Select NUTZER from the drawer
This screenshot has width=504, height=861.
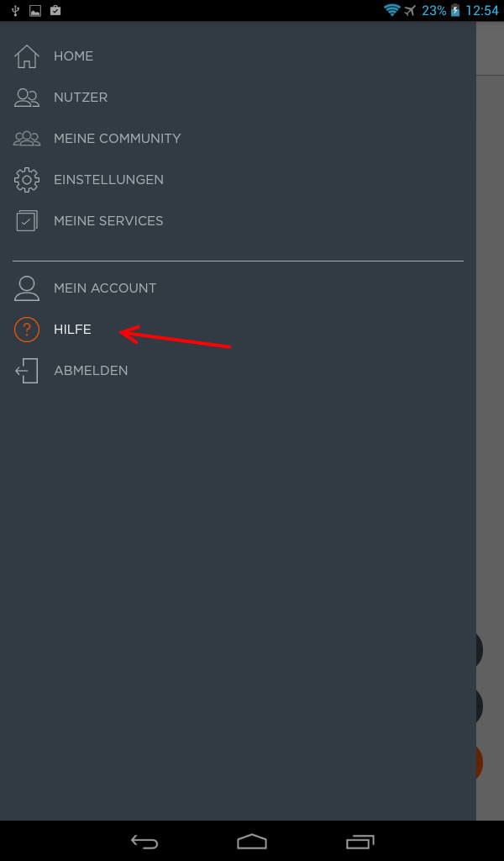point(81,98)
